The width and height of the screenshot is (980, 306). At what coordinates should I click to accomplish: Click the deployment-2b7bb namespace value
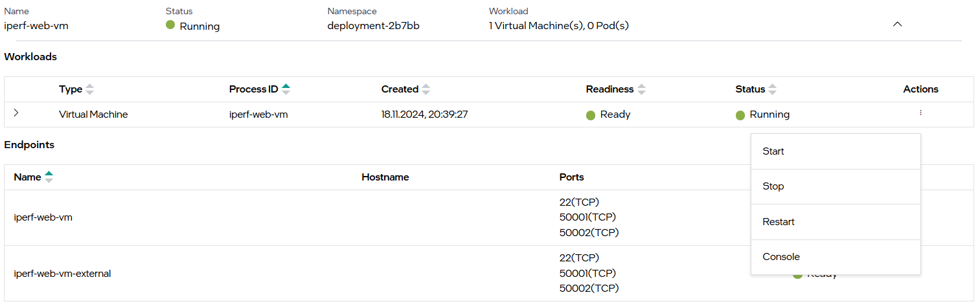coord(369,26)
